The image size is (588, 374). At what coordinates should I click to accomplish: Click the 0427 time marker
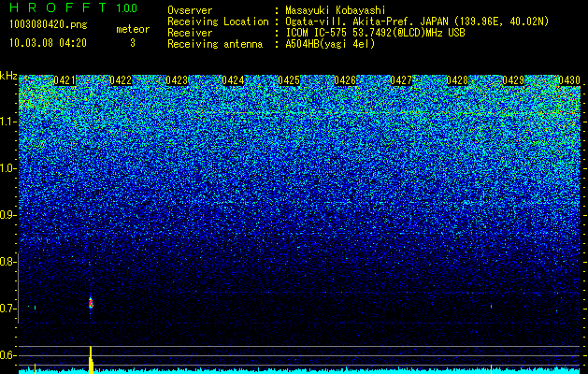(x=401, y=80)
